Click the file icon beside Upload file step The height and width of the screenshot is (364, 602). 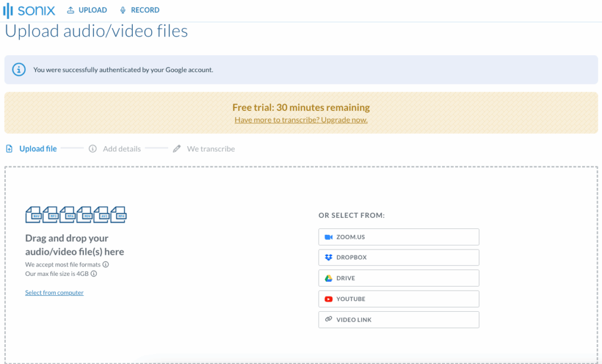point(8,149)
